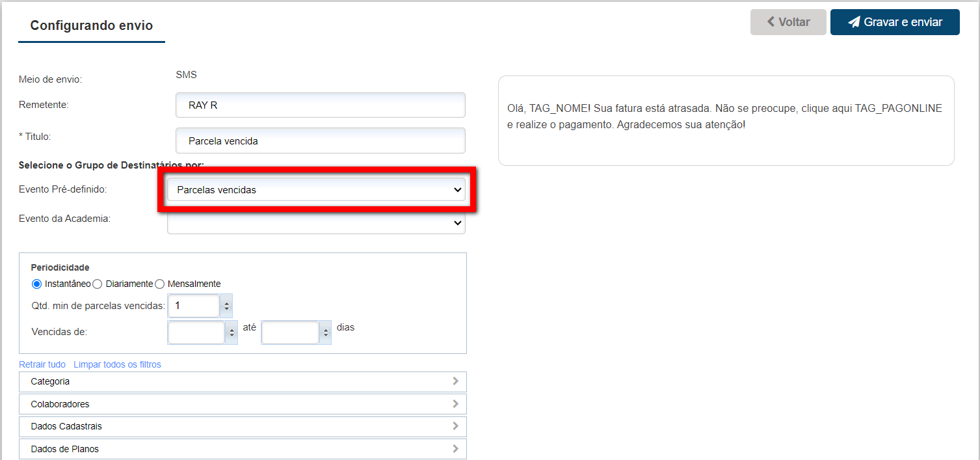
Task: Click the Titulo input field
Action: (x=320, y=141)
